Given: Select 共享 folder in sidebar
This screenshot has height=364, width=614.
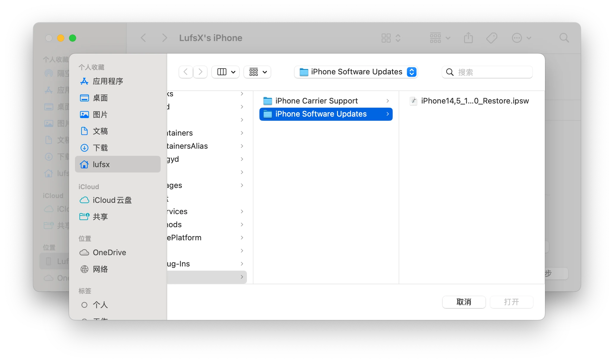Looking at the screenshot, I should [100, 217].
